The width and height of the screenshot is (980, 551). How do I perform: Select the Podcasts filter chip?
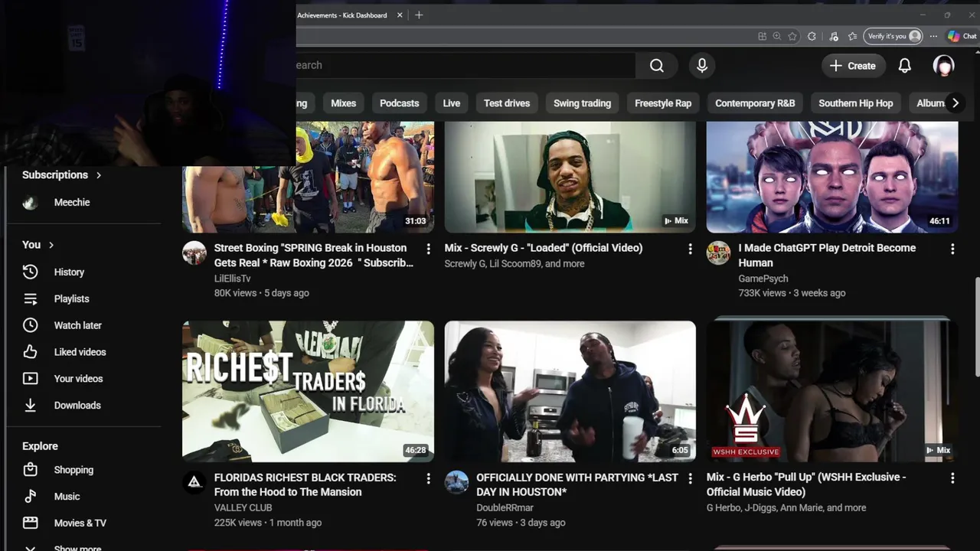(x=400, y=103)
